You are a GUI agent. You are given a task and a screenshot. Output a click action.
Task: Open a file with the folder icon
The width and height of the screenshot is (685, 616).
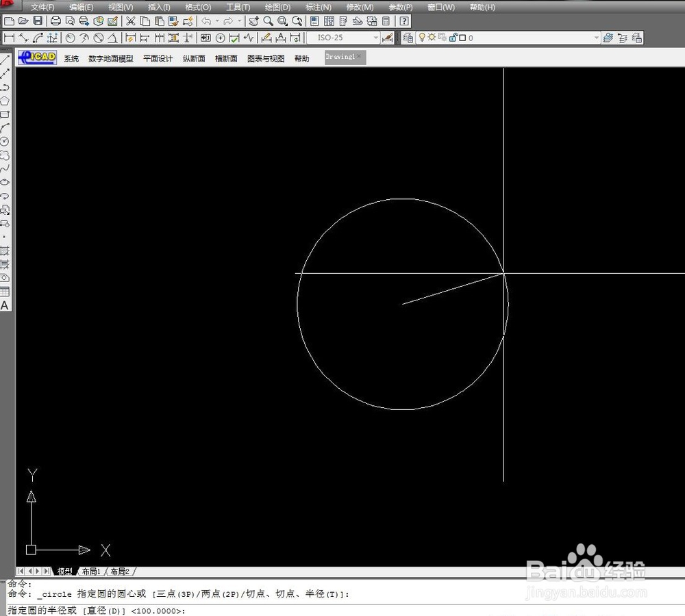point(23,21)
